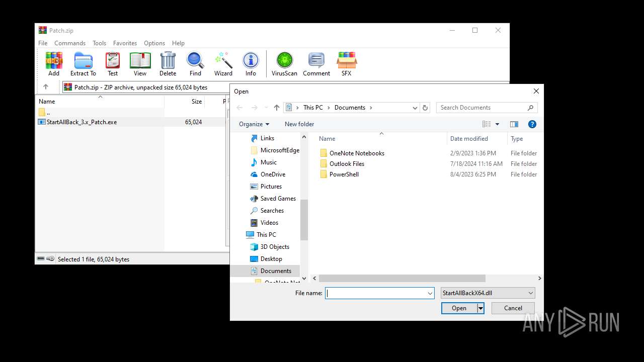
Task: Open the blue Help icon
Action: point(532,124)
